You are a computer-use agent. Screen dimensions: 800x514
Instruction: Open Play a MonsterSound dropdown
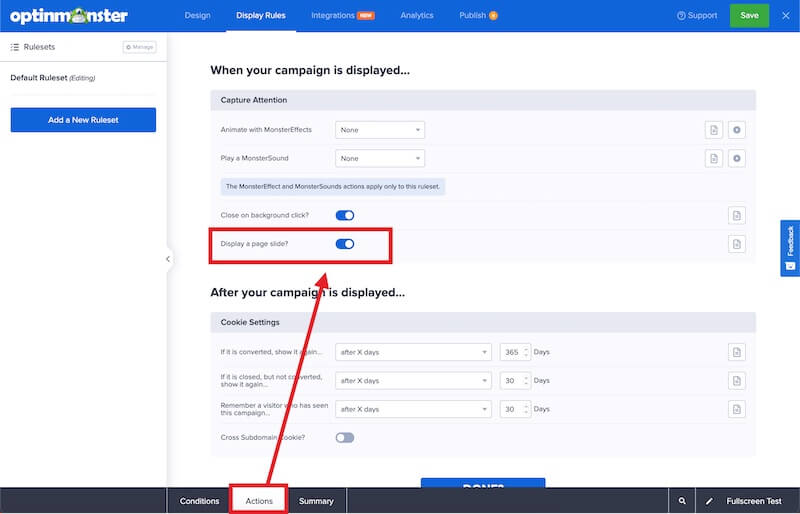tap(380, 158)
